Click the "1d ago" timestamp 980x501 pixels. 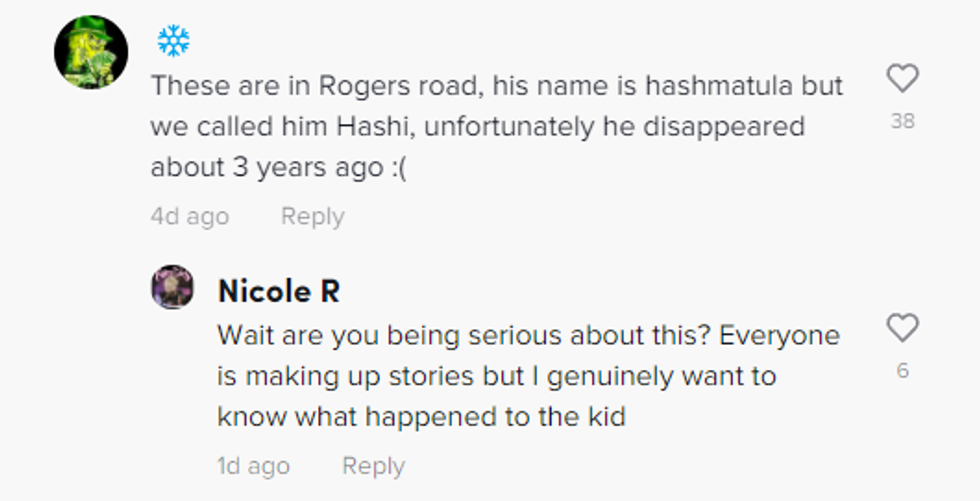253,465
